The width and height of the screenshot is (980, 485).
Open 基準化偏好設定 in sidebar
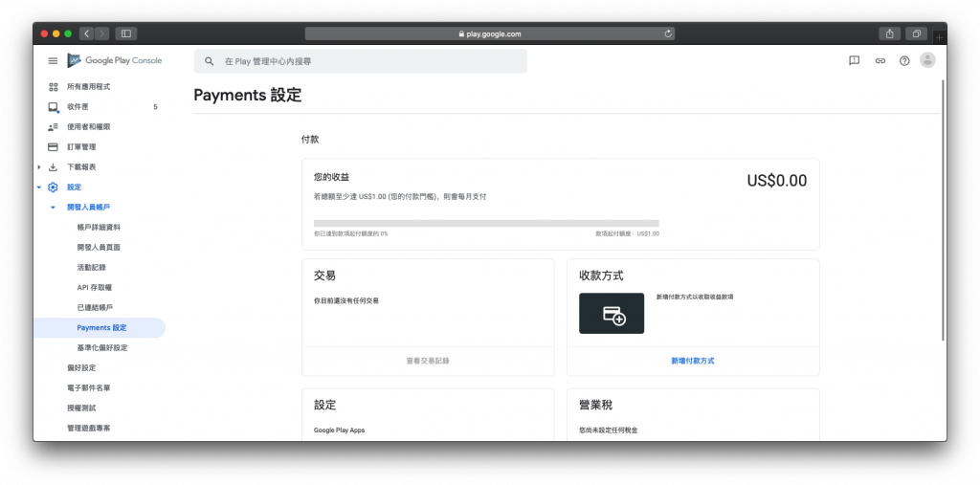coord(101,347)
